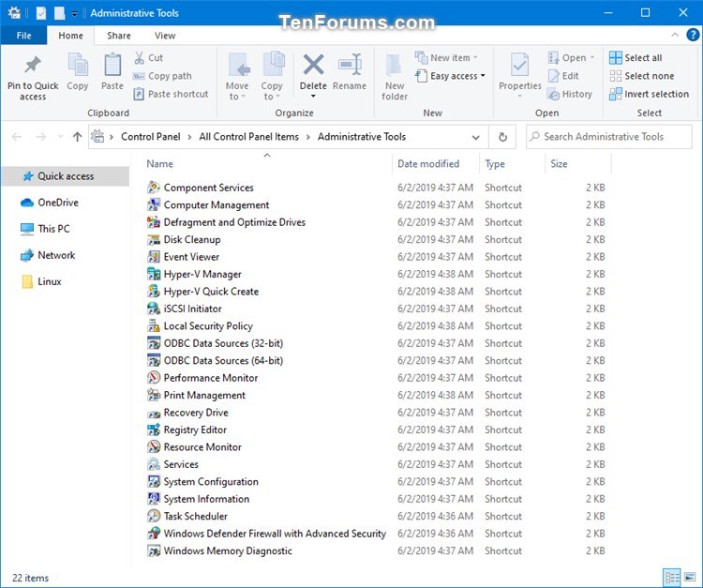Select the Disk Cleanup icon
The image size is (703, 588).
click(x=154, y=239)
